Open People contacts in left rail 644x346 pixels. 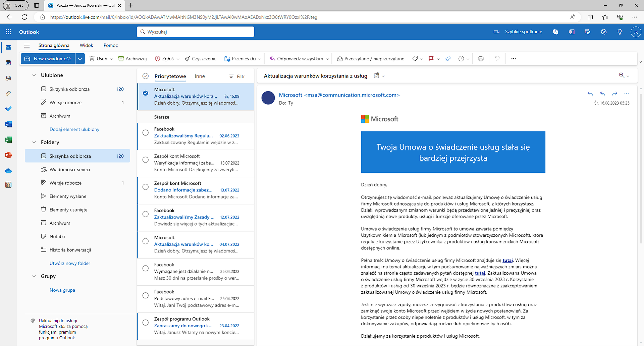(x=8, y=78)
